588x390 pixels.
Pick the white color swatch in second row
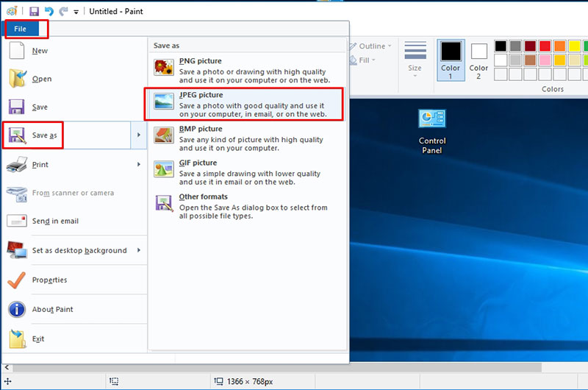(501, 60)
